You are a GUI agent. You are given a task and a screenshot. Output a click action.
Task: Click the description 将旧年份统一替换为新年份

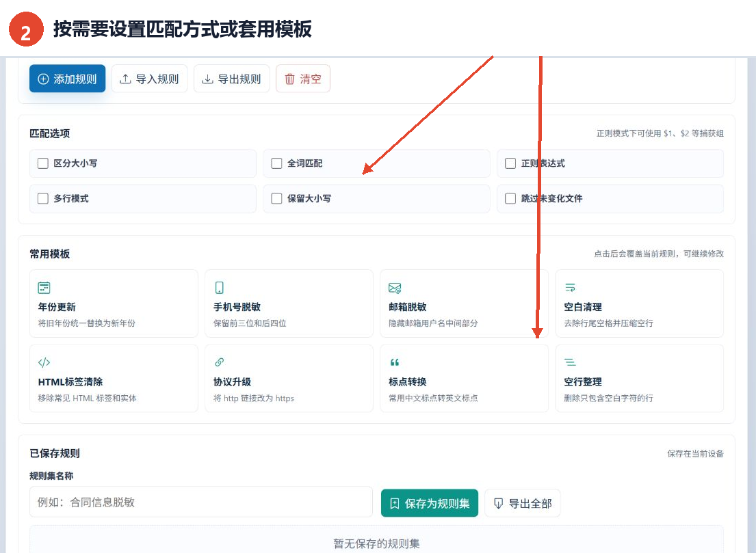(87, 323)
